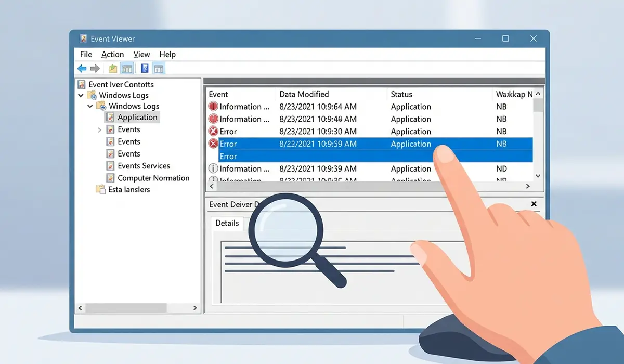
Task: Toggle the console tree icon beside the folder icon
Action: (x=126, y=68)
